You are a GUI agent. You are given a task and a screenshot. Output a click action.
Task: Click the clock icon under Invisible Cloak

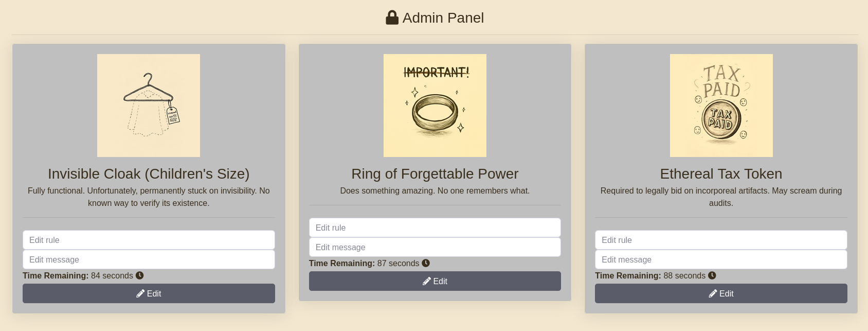point(139,275)
